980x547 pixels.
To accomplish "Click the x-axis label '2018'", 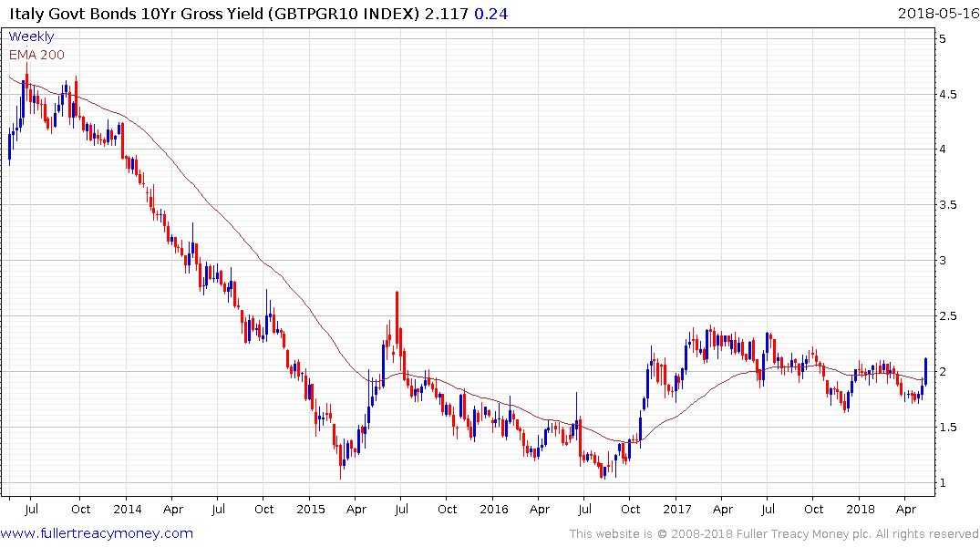I will [861, 509].
